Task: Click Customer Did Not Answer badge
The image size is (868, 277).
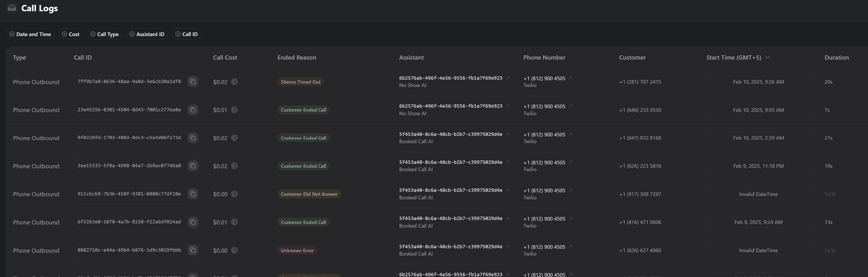Action: pyautogui.click(x=309, y=194)
